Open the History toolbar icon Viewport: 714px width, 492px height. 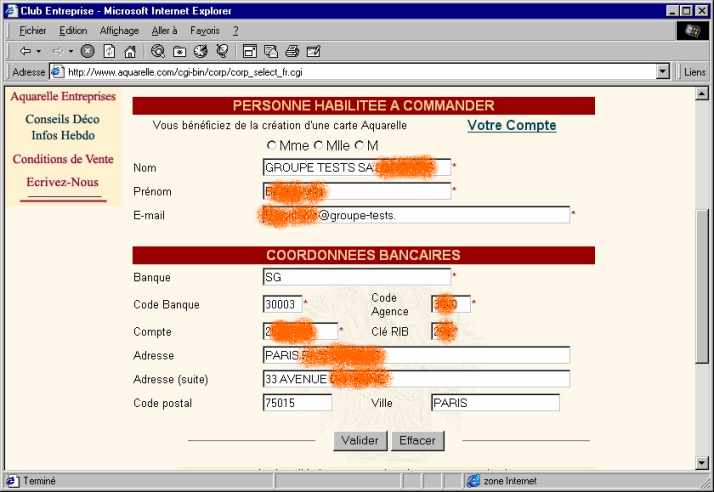[201, 51]
